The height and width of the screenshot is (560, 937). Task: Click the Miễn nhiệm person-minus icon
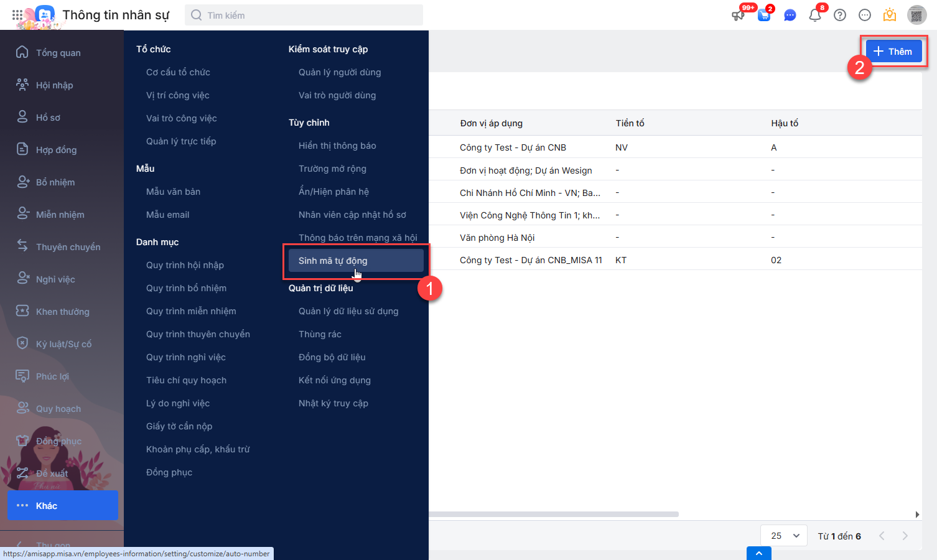pyautogui.click(x=22, y=214)
